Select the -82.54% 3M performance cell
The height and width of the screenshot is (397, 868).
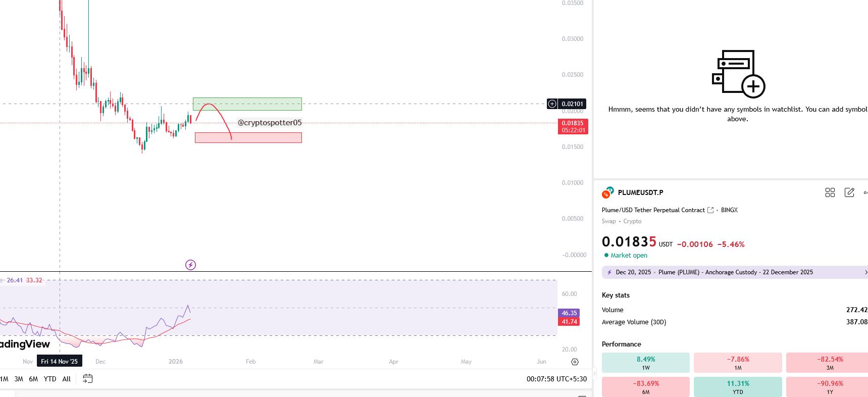click(x=827, y=363)
